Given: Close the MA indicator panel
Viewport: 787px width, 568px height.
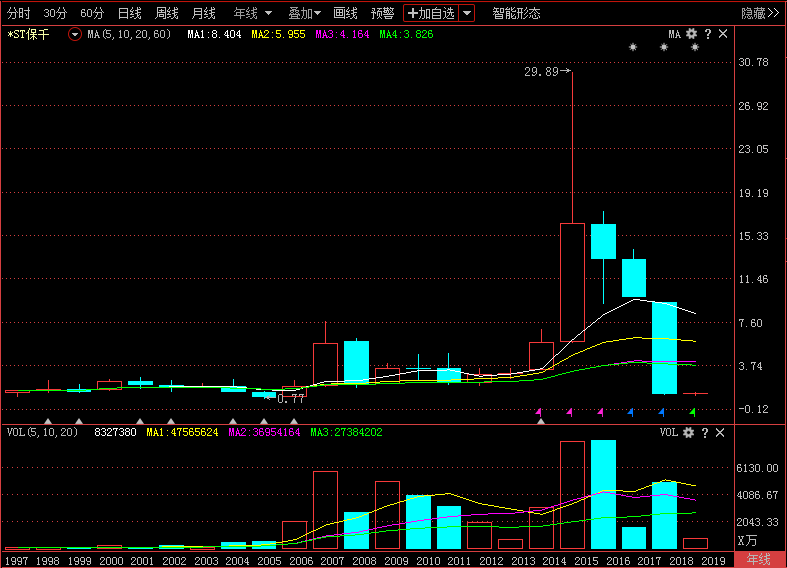Looking at the screenshot, I should pos(722,34).
